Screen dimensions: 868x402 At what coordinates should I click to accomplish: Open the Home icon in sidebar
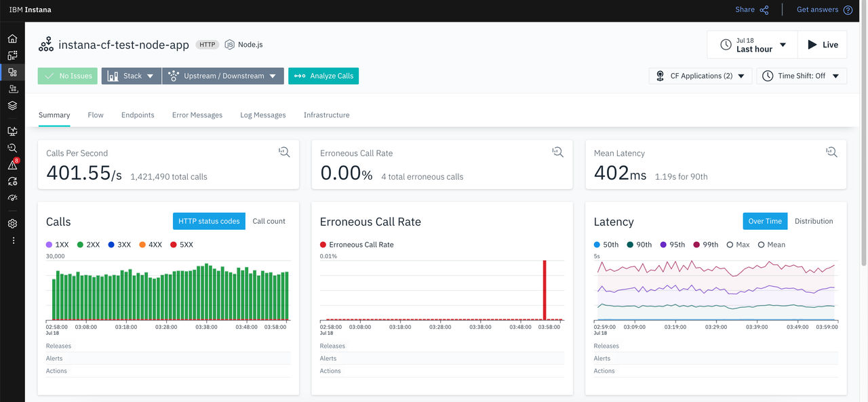[x=12, y=39]
